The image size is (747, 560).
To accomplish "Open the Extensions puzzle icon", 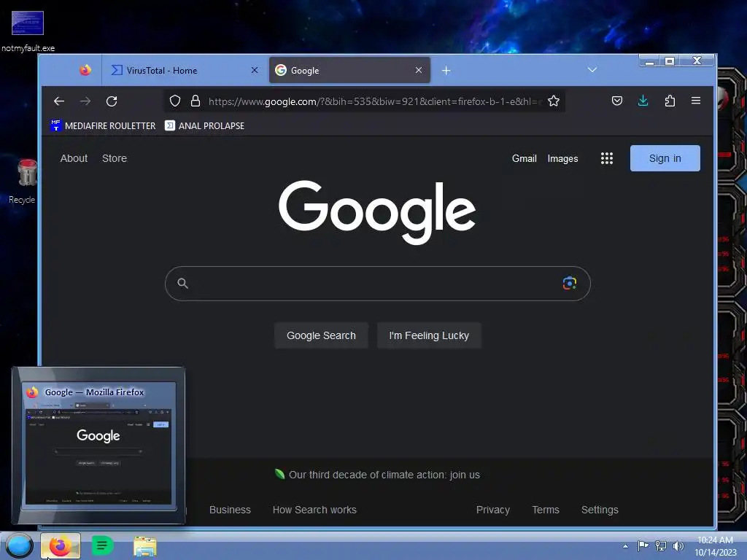I will pyautogui.click(x=670, y=101).
